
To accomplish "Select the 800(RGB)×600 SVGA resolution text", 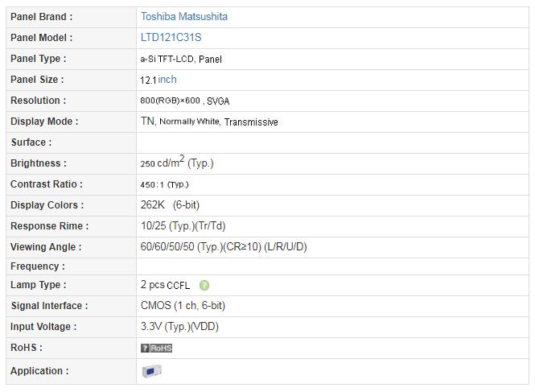I will 185,101.
